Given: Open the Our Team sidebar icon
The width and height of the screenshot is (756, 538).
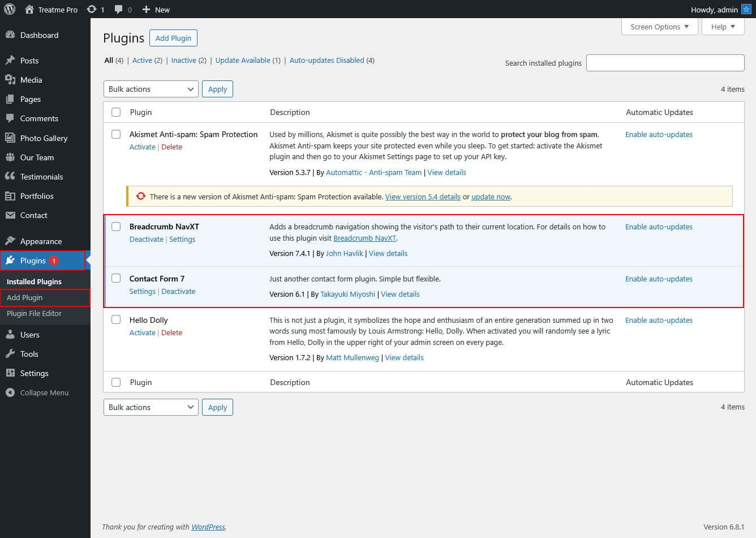Looking at the screenshot, I should point(10,157).
